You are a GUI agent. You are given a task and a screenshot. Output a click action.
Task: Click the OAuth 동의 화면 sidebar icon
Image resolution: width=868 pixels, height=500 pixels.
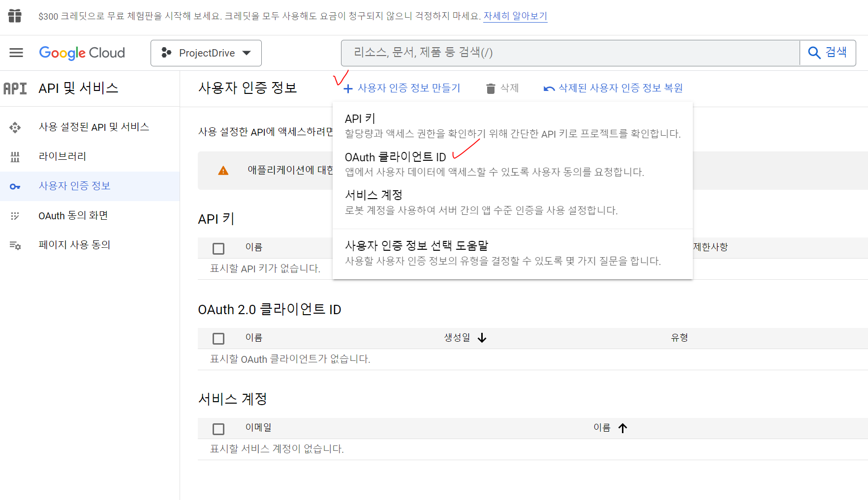[15, 216]
